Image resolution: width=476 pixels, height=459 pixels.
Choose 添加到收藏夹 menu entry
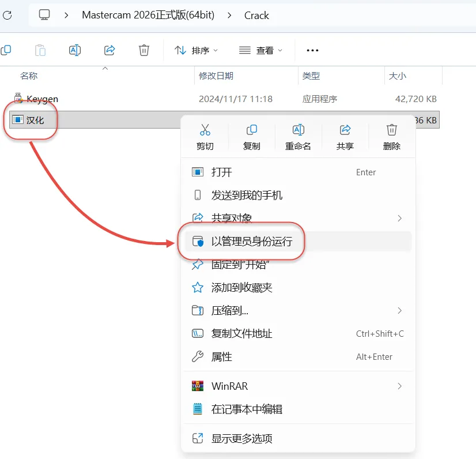tap(298, 287)
